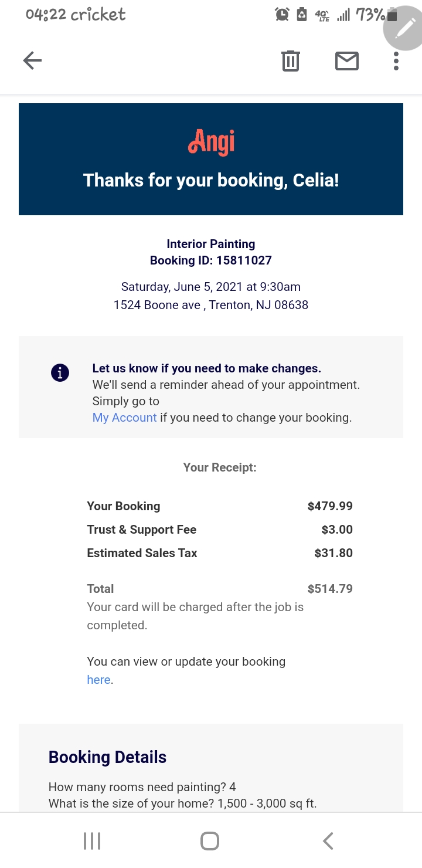Tap the 'Thanks for your booking' banner

pyautogui.click(x=211, y=180)
